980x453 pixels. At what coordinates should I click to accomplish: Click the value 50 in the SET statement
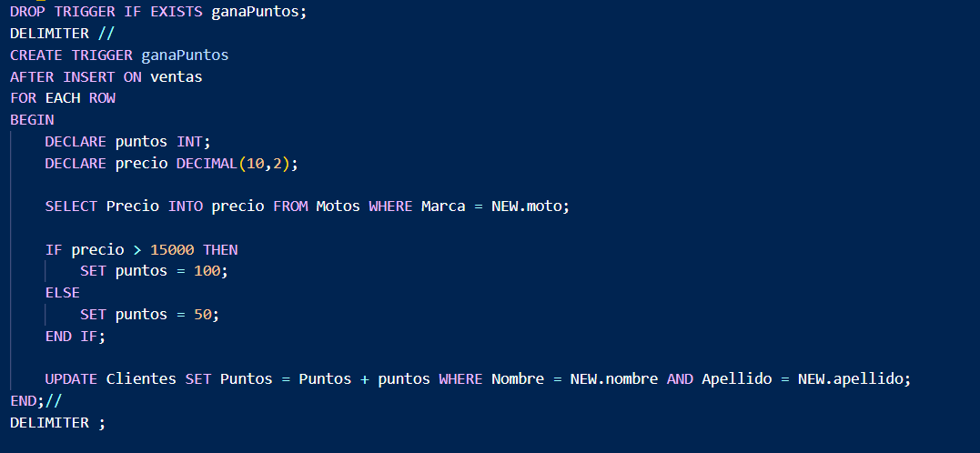coord(203,315)
